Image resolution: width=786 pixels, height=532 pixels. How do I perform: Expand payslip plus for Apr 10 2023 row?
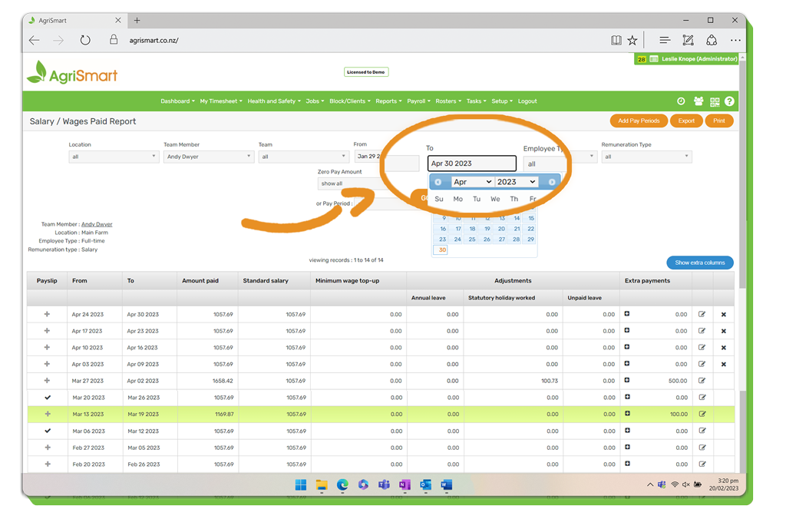pos(48,348)
